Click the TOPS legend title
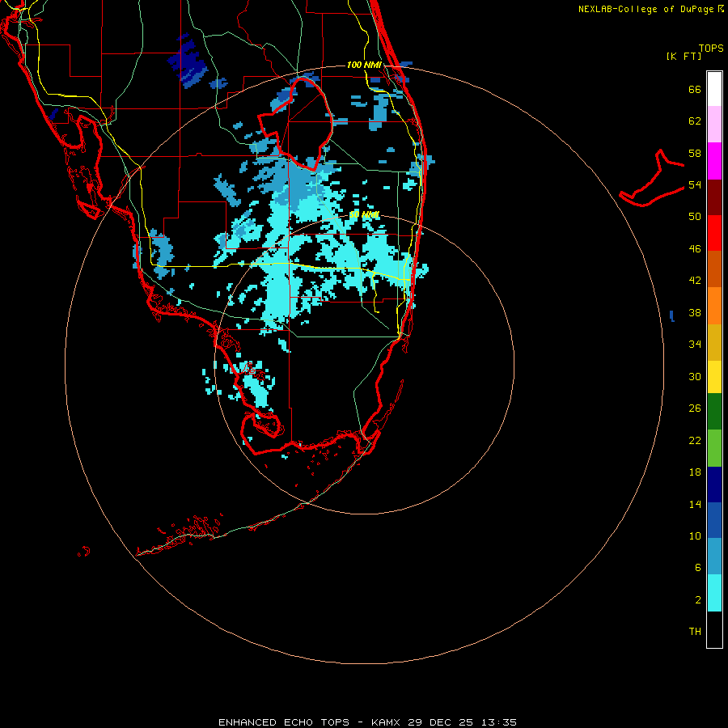 pyautogui.click(x=711, y=48)
